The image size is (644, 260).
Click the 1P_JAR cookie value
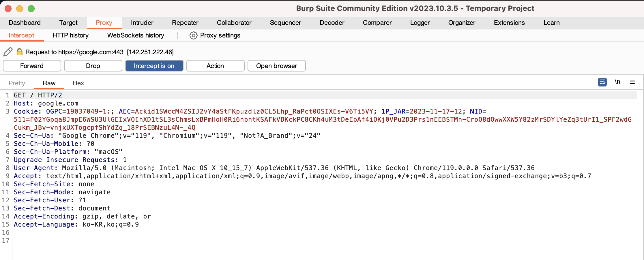click(436, 111)
